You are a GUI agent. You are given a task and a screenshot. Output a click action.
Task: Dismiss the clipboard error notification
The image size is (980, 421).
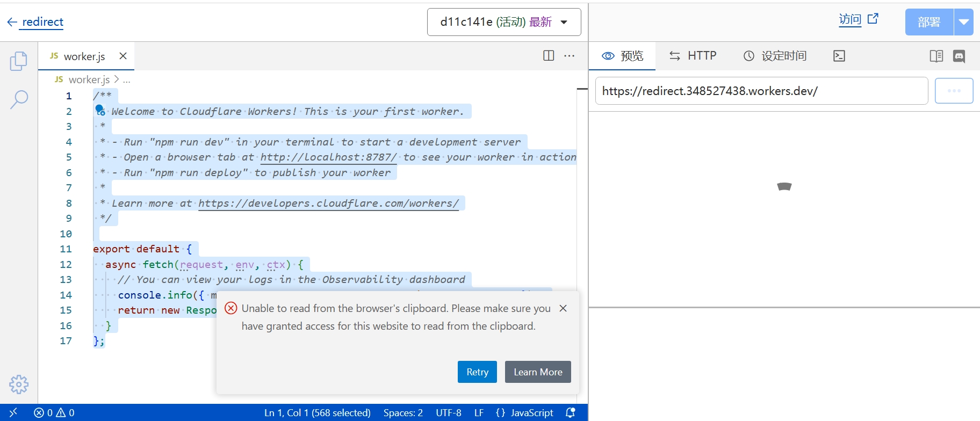563,308
